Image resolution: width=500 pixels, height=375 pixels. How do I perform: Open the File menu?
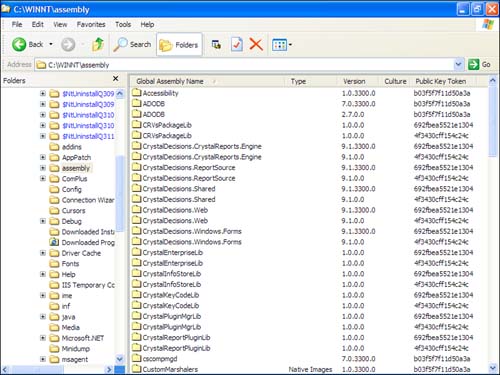click(17, 24)
